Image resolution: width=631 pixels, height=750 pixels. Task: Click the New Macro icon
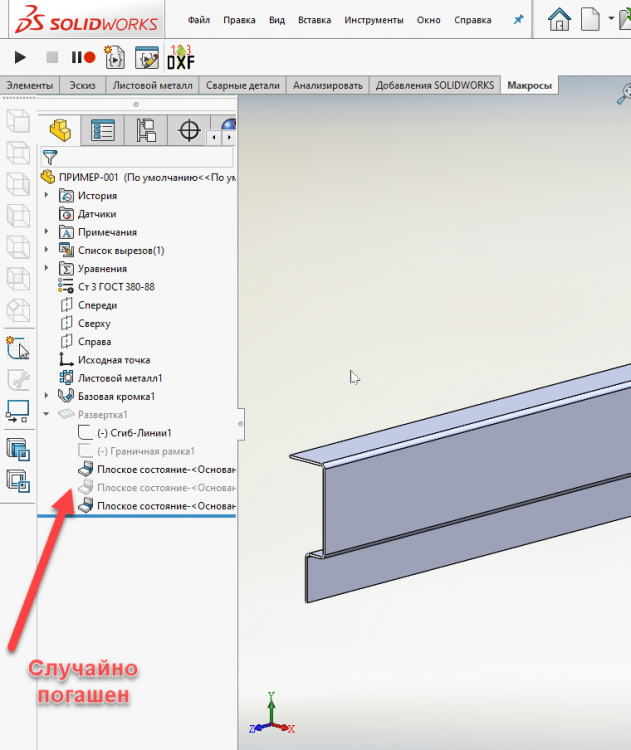115,58
